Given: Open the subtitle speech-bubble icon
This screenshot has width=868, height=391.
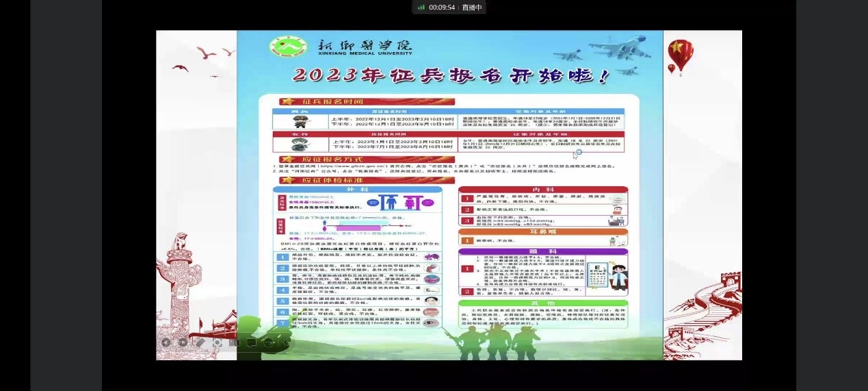Looking at the screenshot, I should pos(251,342).
